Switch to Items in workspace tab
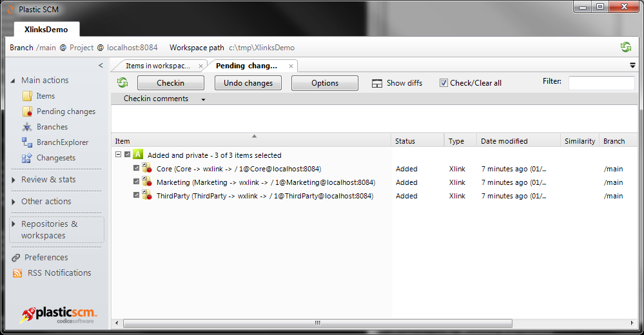Viewport: 644px width, 335px height. coord(158,66)
